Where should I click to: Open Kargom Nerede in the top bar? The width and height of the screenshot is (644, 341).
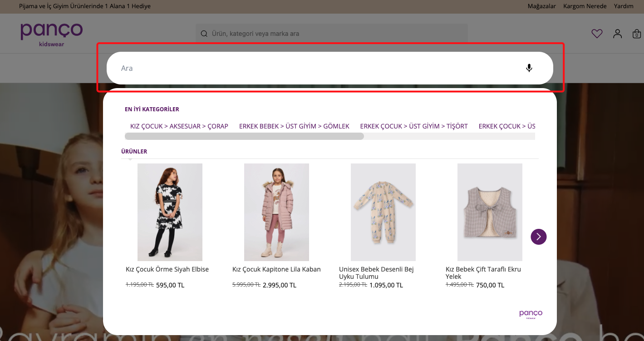585,6
